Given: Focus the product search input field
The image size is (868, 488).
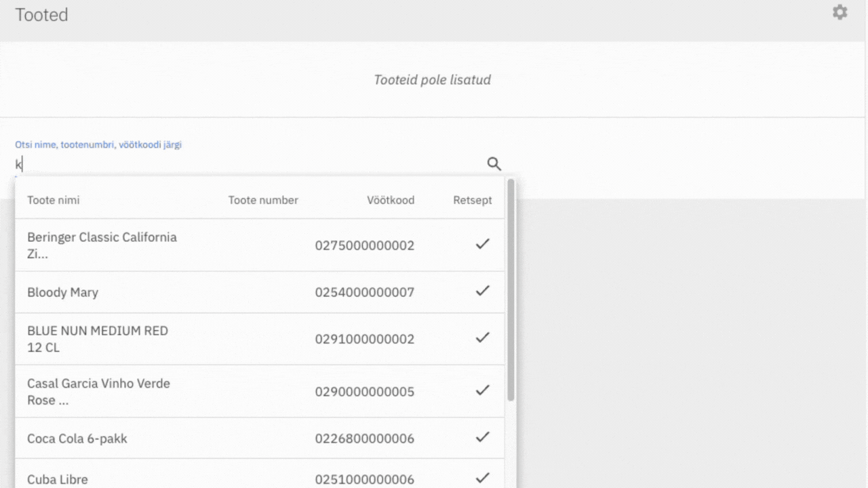Looking at the screenshot, I should pos(244,164).
